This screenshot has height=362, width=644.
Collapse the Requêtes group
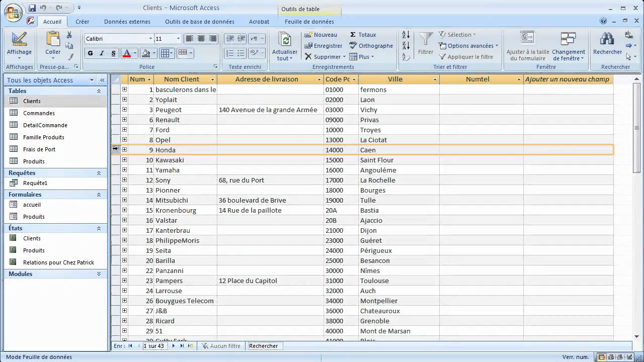pyautogui.click(x=99, y=173)
